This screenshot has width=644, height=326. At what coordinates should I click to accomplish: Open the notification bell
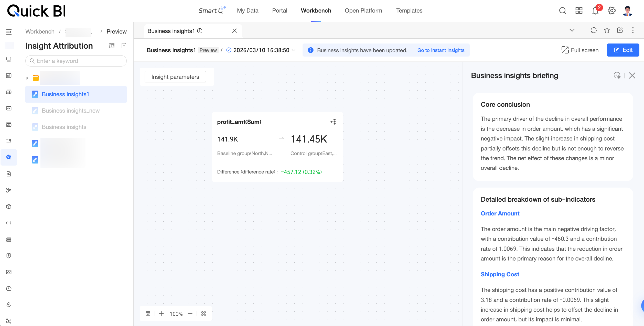click(x=595, y=11)
